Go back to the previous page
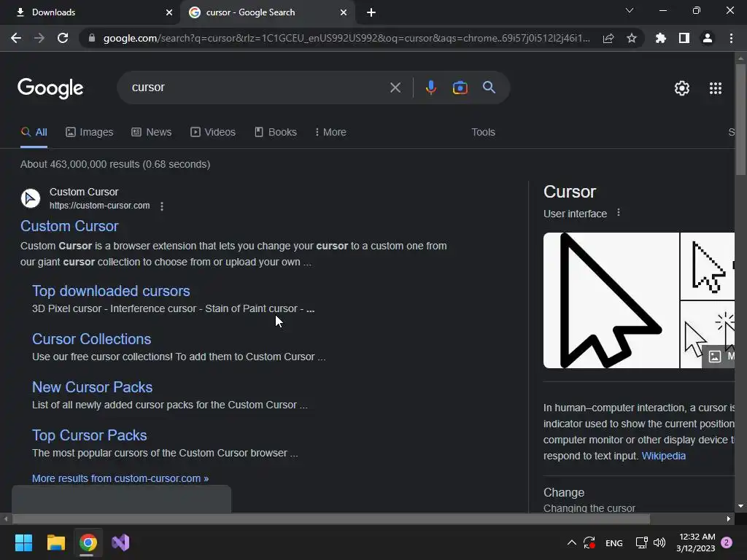The width and height of the screenshot is (747, 560). pos(16,38)
